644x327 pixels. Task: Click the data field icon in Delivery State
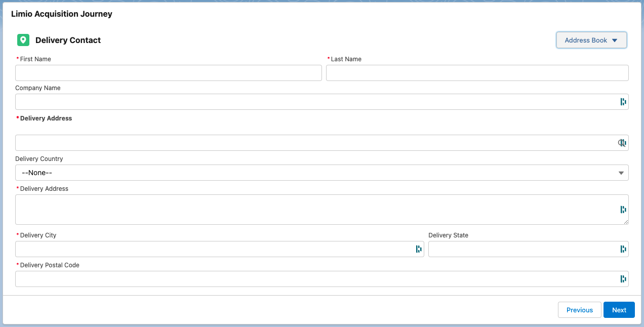623,249
